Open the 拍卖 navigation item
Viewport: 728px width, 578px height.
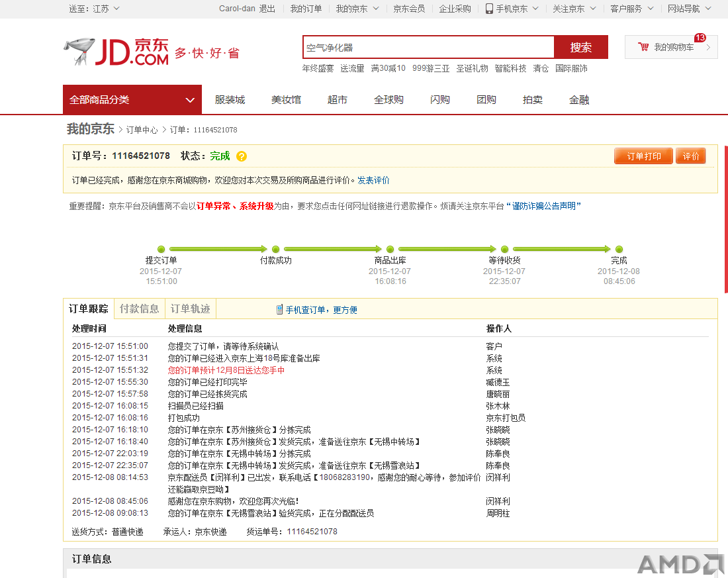[x=533, y=100]
